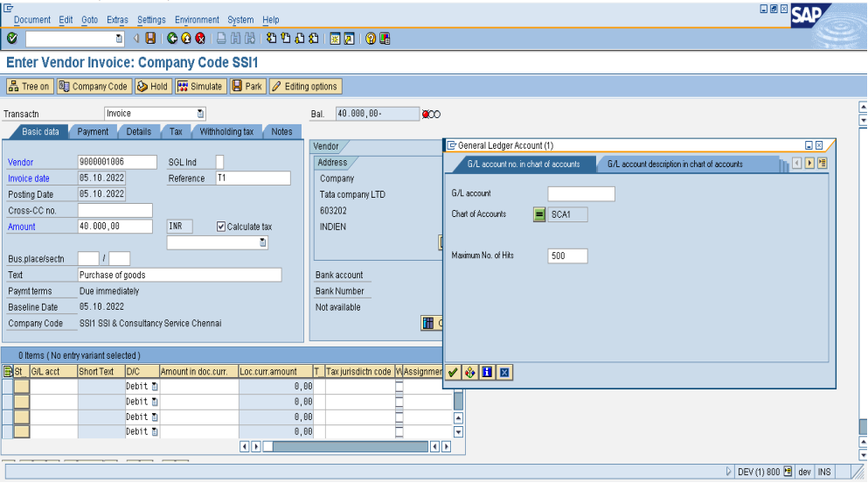The image size is (868, 483).
Task: Click the blue information icon in dialog
Action: 488,372
